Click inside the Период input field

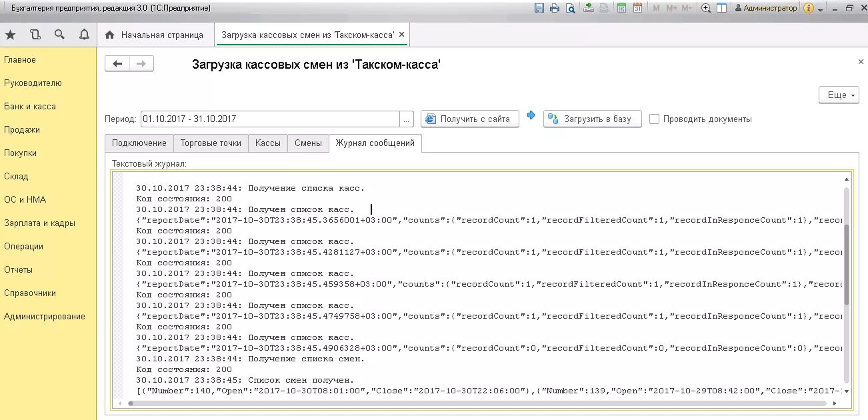pyautogui.click(x=267, y=119)
